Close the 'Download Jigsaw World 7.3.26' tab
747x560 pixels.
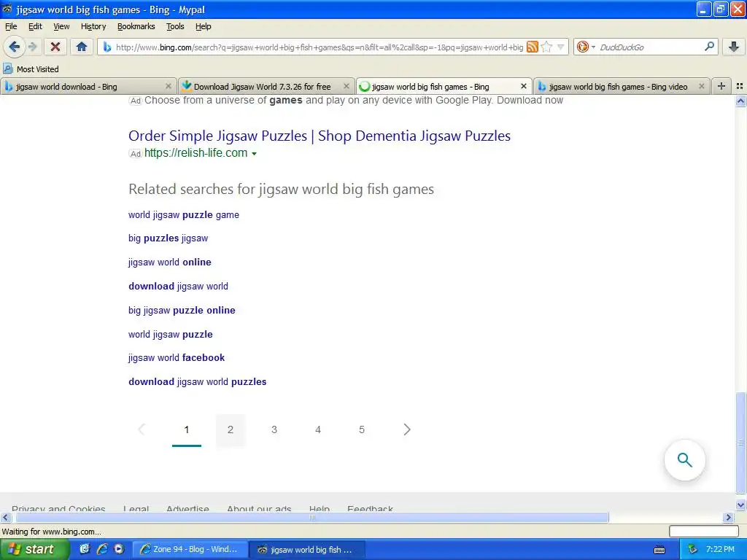347,86
